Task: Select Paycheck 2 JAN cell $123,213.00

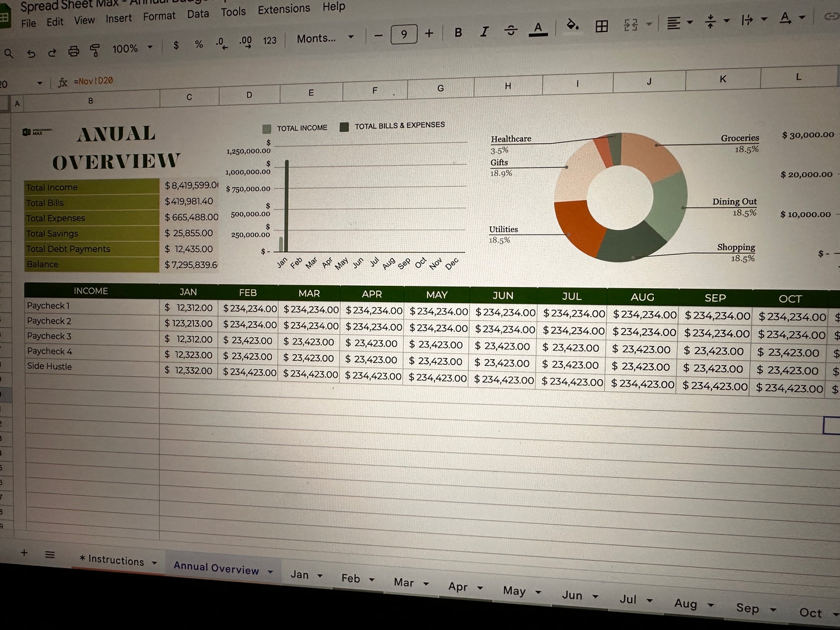Action: coord(189,323)
